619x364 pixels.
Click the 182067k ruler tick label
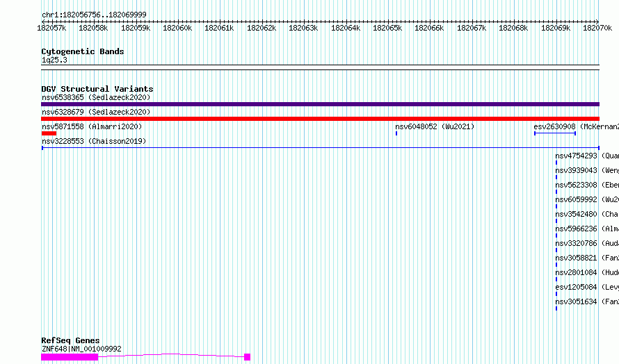click(472, 28)
